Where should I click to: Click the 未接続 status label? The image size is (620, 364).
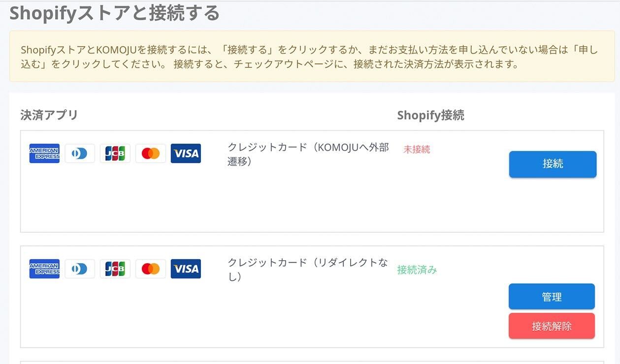point(417,150)
